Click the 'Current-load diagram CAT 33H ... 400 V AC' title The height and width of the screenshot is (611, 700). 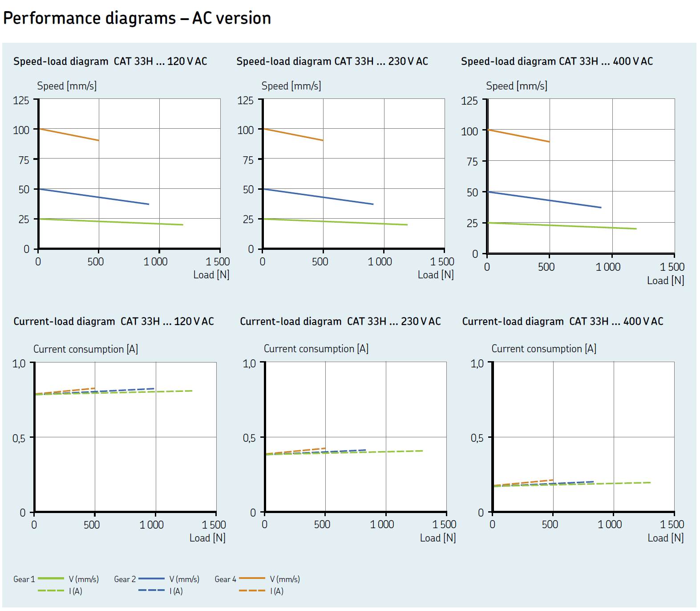562,321
